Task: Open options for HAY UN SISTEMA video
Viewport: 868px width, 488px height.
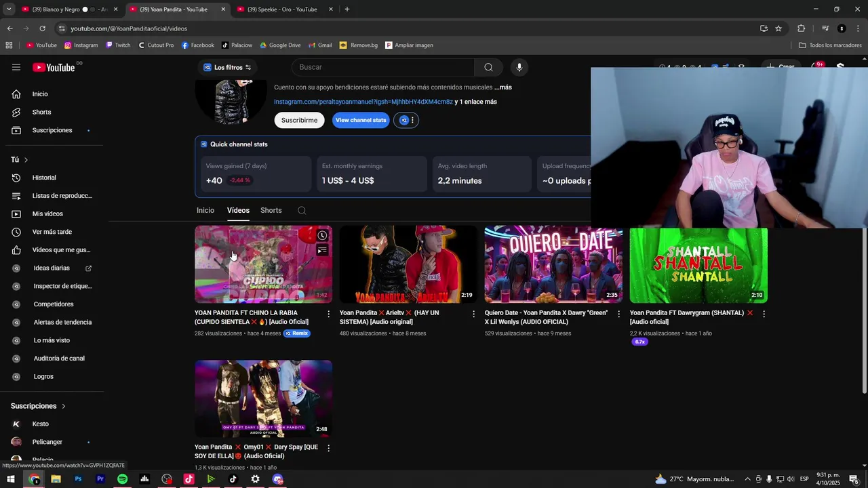Action: pyautogui.click(x=474, y=314)
